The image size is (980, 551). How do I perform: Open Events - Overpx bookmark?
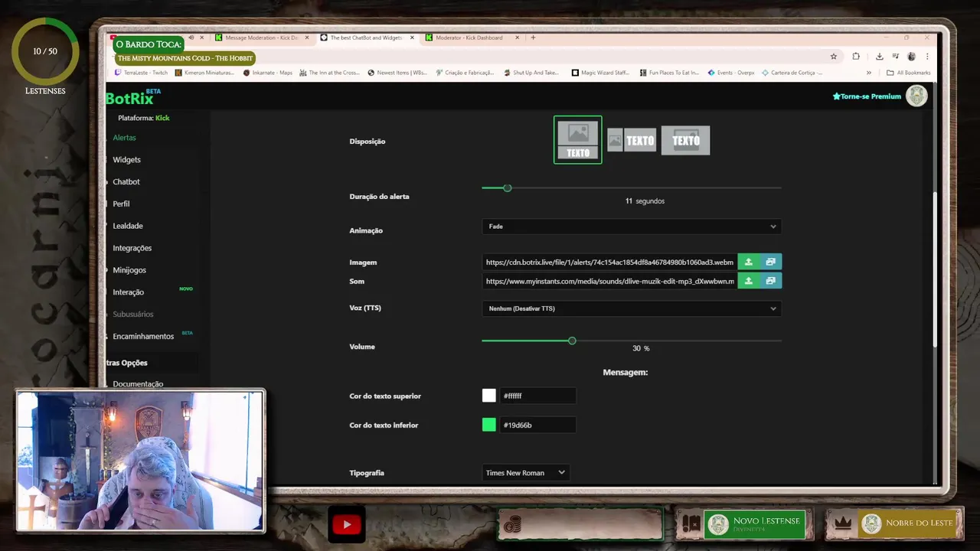coord(730,73)
